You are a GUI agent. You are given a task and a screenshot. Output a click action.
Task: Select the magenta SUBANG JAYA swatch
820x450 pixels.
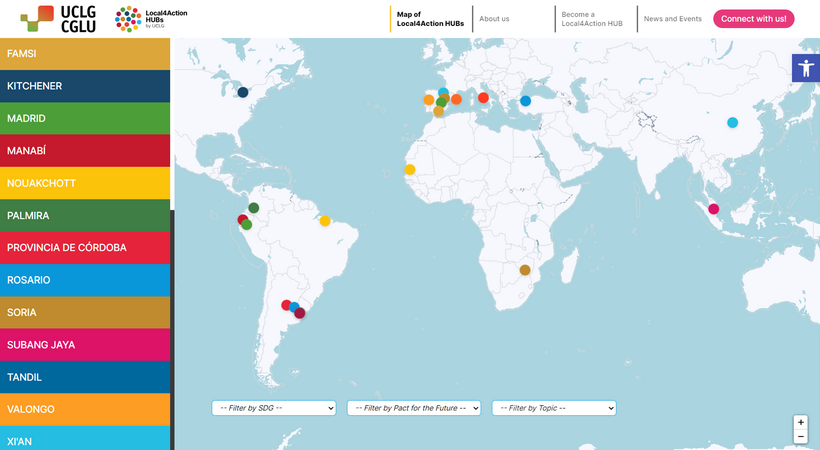click(85, 345)
